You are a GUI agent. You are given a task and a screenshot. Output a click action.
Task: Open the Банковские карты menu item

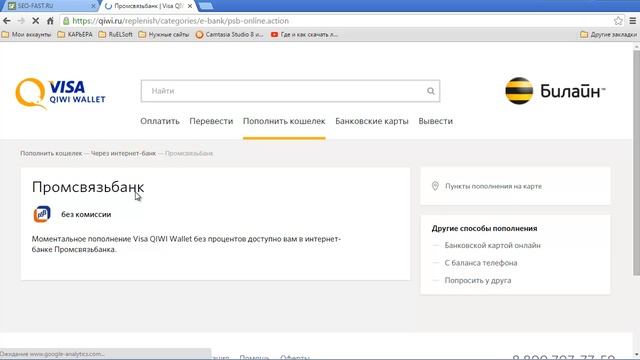click(x=372, y=121)
